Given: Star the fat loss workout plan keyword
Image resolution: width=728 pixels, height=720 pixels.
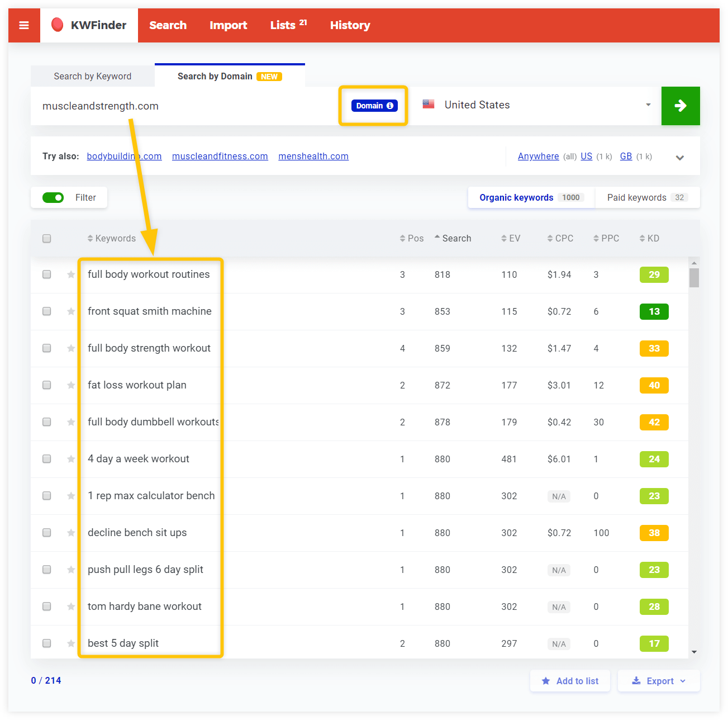Looking at the screenshot, I should 71,385.
